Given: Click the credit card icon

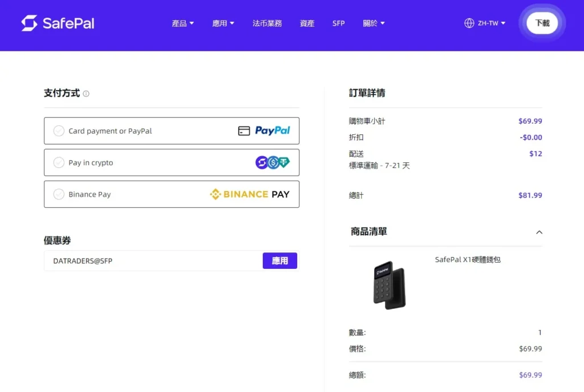Looking at the screenshot, I should coord(244,131).
